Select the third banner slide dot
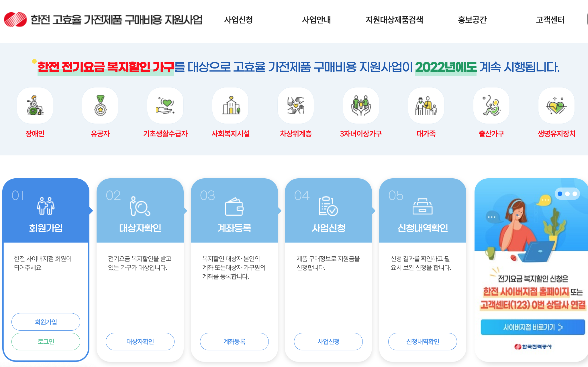This screenshot has height=367, width=588. click(575, 194)
